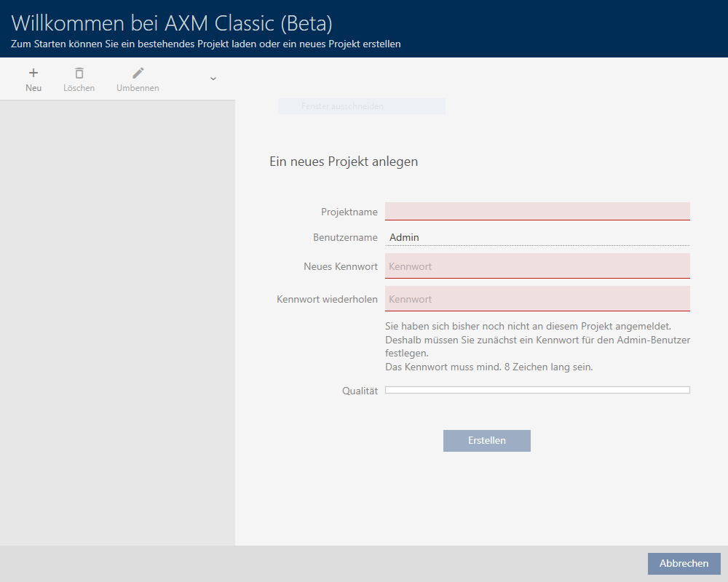This screenshot has width=728, height=582.
Task: Click the 'Willkommen bei AXM Classic (Beta)' title
Action: coord(172,23)
